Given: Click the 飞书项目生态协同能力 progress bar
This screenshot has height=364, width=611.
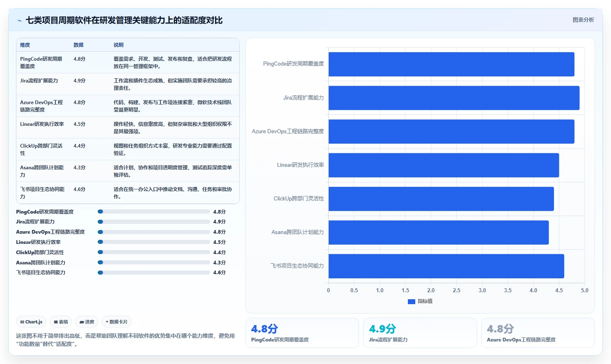Looking at the screenshot, I should 154,273.
